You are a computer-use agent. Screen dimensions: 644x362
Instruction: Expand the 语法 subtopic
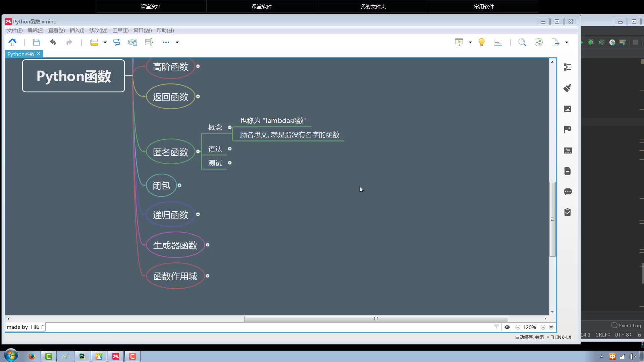pyautogui.click(x=230, y=149)
